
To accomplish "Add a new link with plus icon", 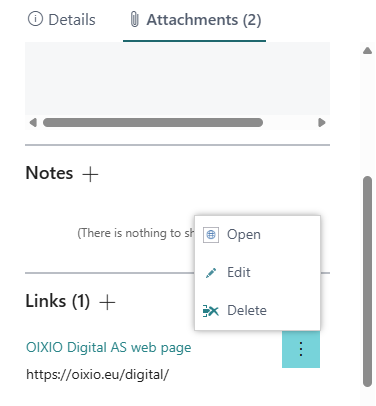I will pos(107,302).
